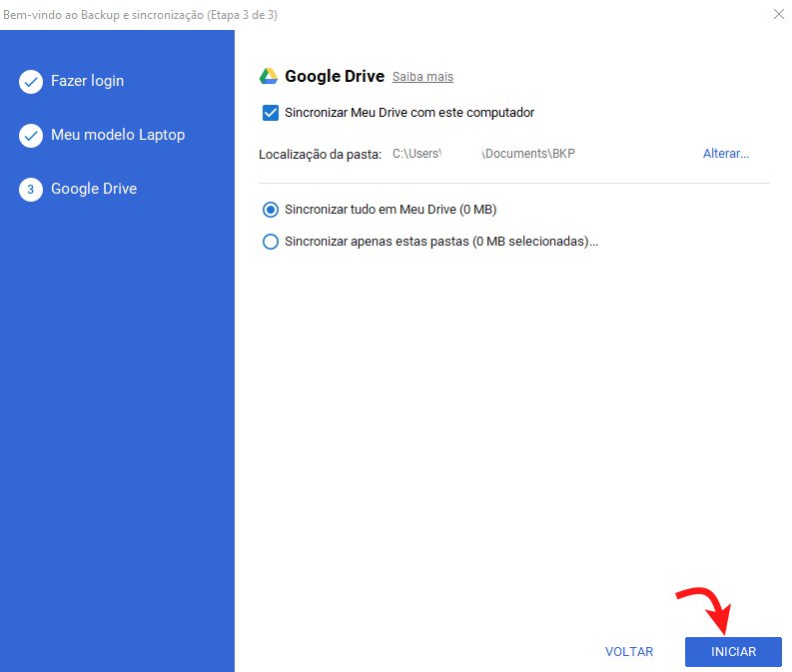This screenshot has height=672, width=792.
Task: Go back with the VOLTAR button
Action: point(629,652)
